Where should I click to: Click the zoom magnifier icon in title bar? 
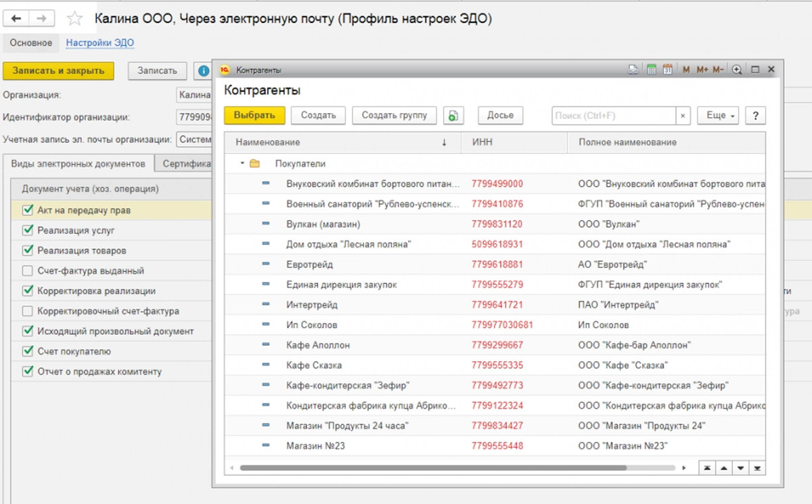[x=737, y=70]
